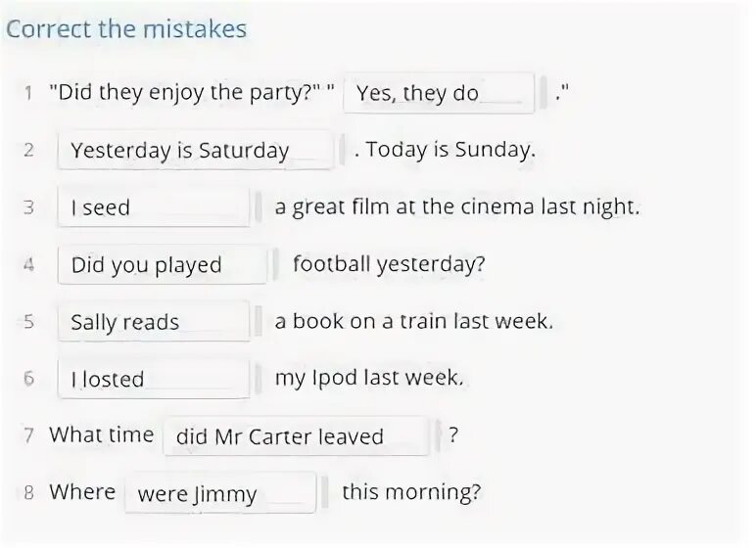This screenshot has width=756, height=548.
Task: Click the gray marker next to 'I losted'
Action: (x=259, y=379)
